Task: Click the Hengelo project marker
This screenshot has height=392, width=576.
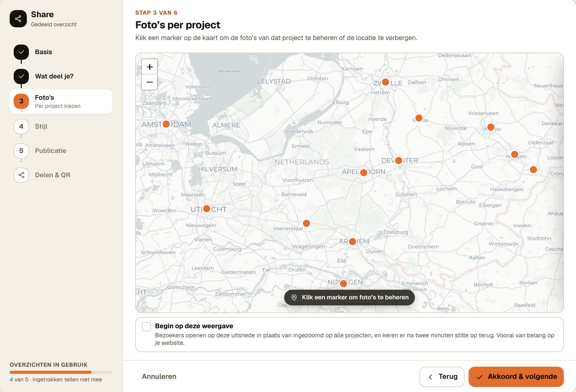Action: click(x=515, y=154)
